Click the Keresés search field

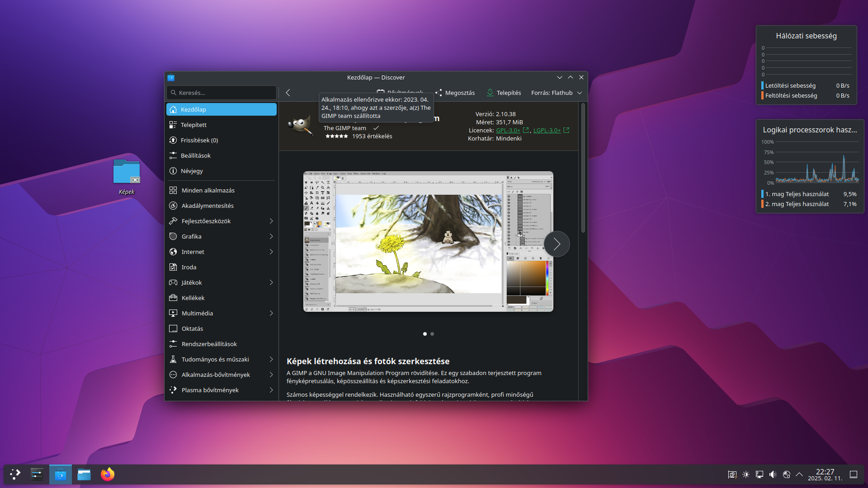coord(222,93)
